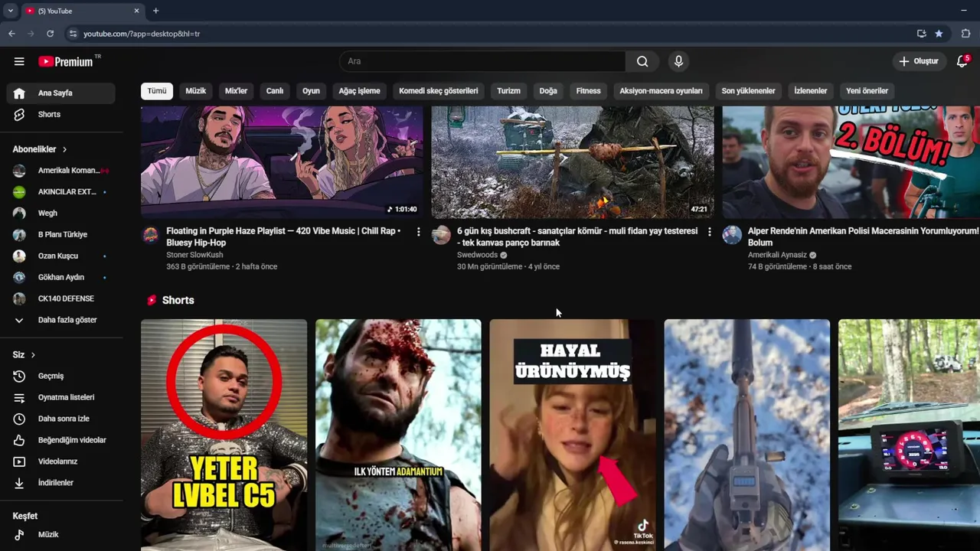
Task: Click Amerikali Aynasiz channel avatar
Action: (733, 235)
